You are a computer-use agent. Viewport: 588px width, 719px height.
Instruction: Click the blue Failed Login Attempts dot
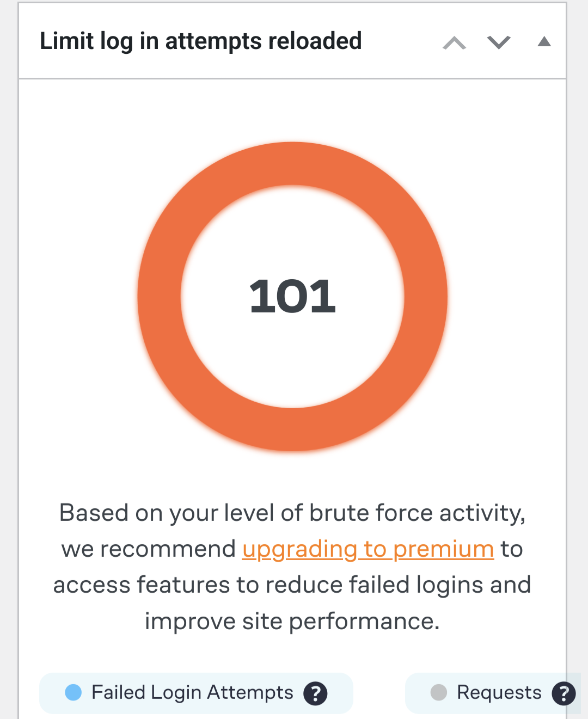coord(73,692)
